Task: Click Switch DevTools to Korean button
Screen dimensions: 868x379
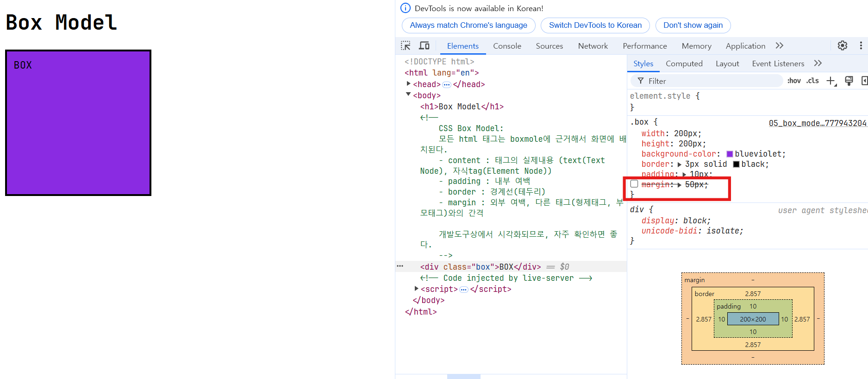Action: pyautogui.click(x=595, y=25)
